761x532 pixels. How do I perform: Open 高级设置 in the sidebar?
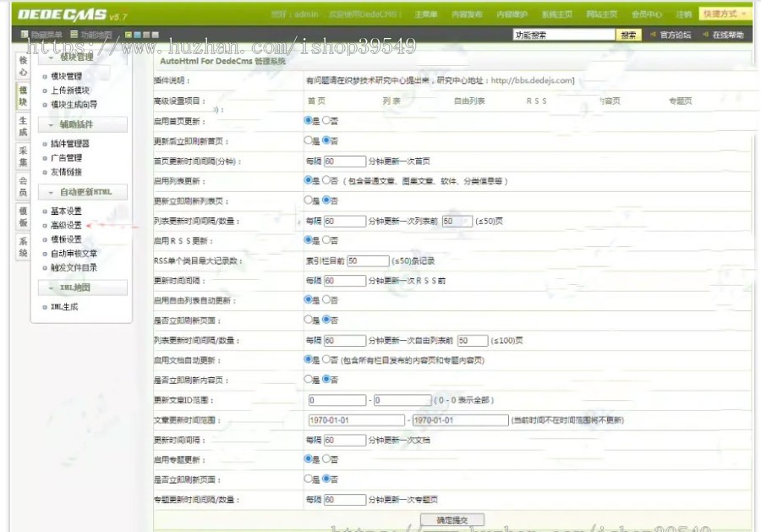tap(67, 225)
